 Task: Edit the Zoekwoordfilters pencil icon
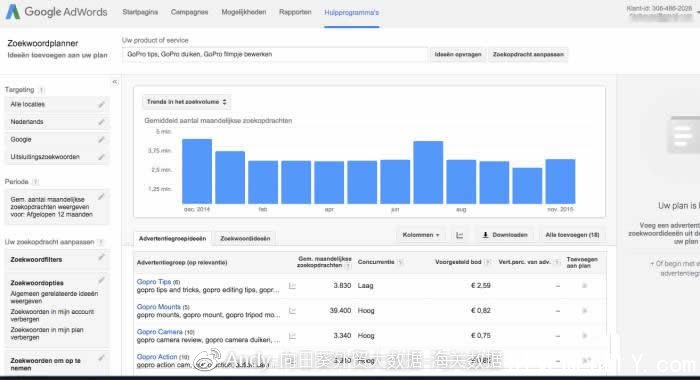101,257
